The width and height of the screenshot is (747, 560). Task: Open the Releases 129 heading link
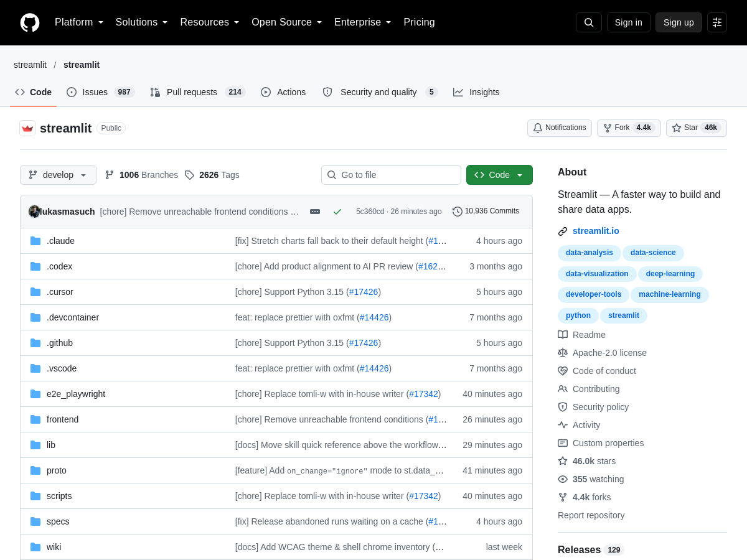[591, 550]
